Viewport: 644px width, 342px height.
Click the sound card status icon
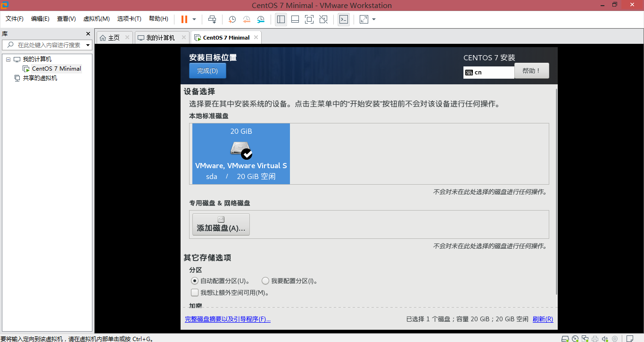tap(605, 338)
